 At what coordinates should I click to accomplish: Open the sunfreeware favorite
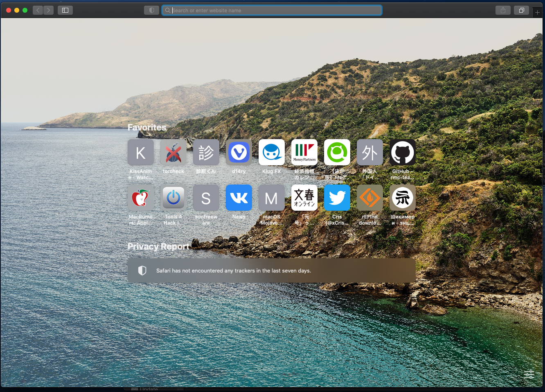(206, 198)
